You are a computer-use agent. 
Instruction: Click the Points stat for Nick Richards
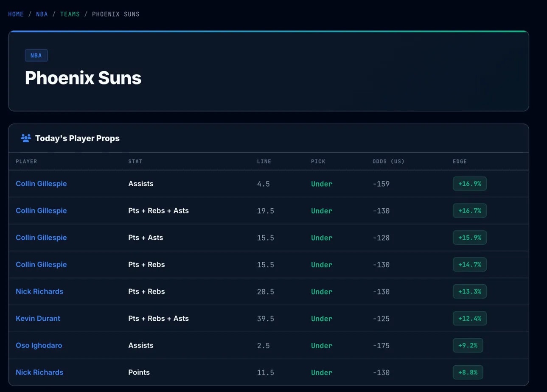[139, 372]
